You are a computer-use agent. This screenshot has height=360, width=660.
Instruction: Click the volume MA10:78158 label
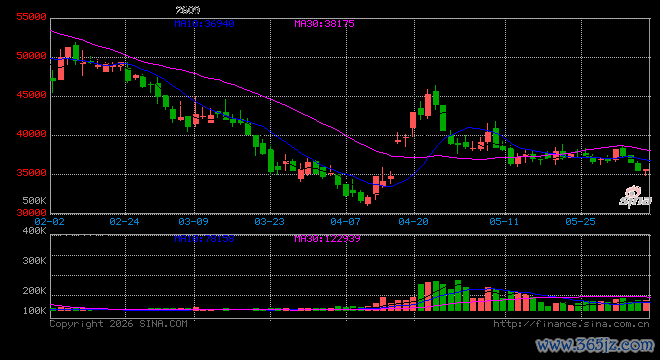[205, 239]
